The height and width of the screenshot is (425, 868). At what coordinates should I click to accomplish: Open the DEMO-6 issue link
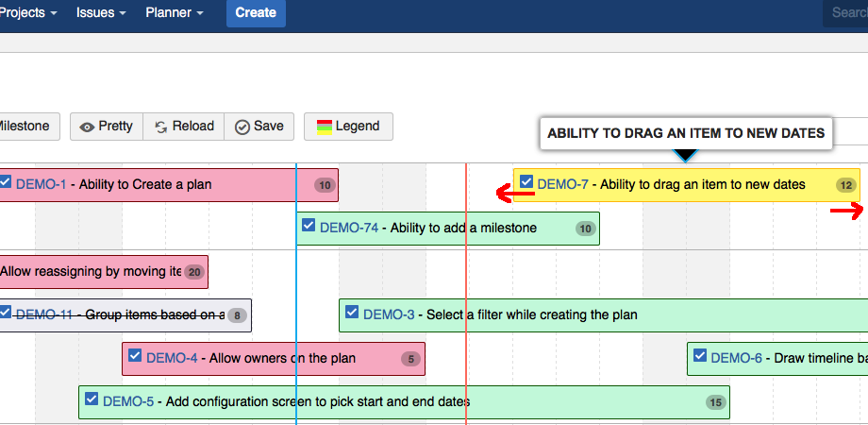point(736,358)
